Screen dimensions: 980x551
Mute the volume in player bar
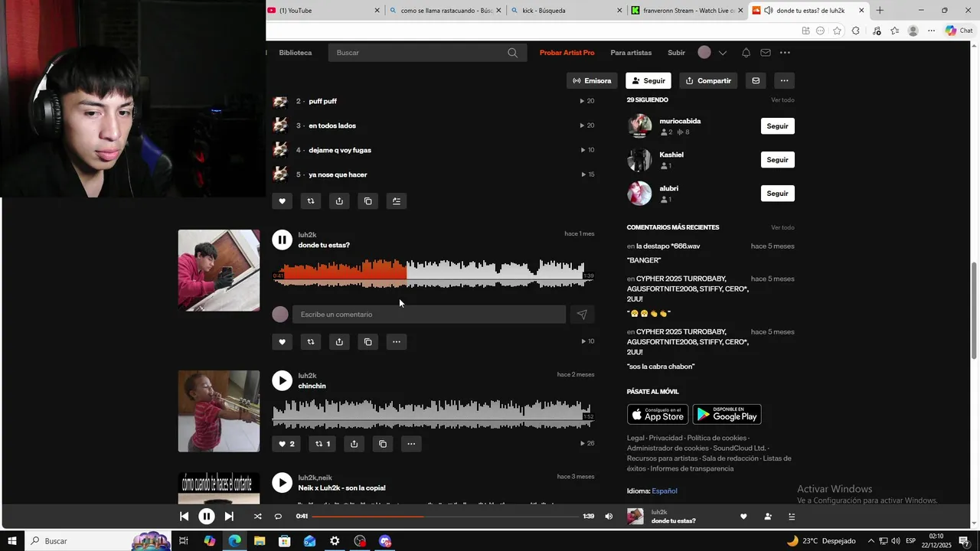(x=609, y=517)
